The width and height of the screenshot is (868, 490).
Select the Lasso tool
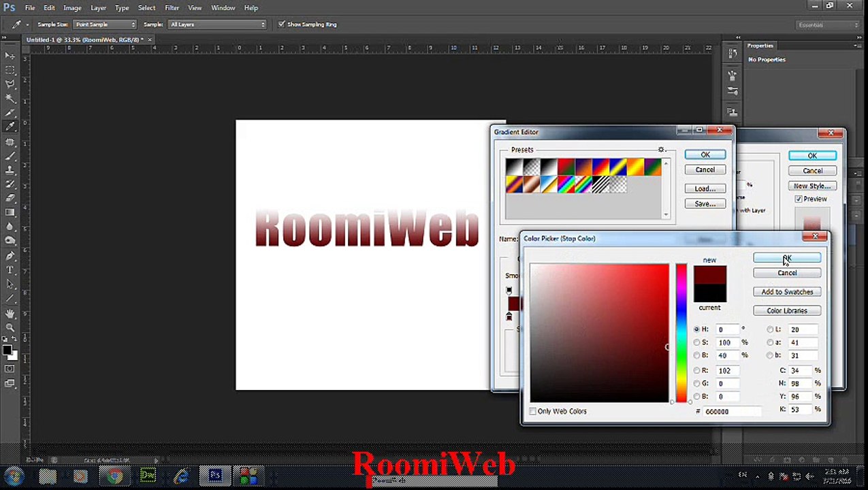coord(10,84)
